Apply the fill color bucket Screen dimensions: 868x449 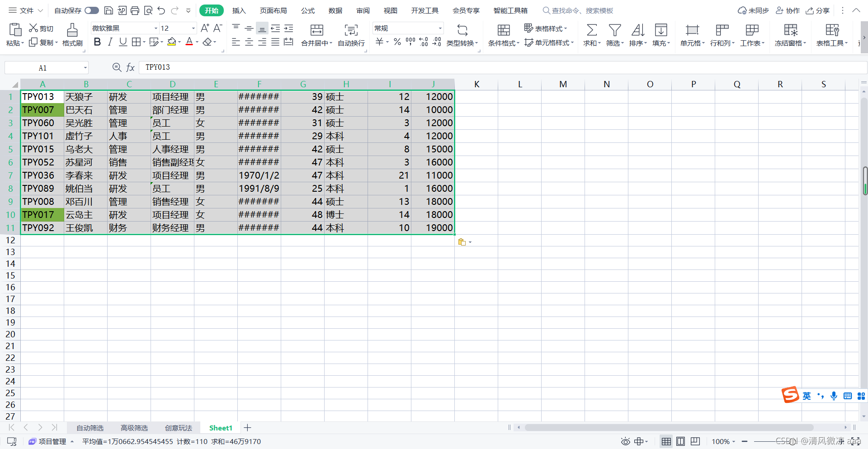[172, 42]
